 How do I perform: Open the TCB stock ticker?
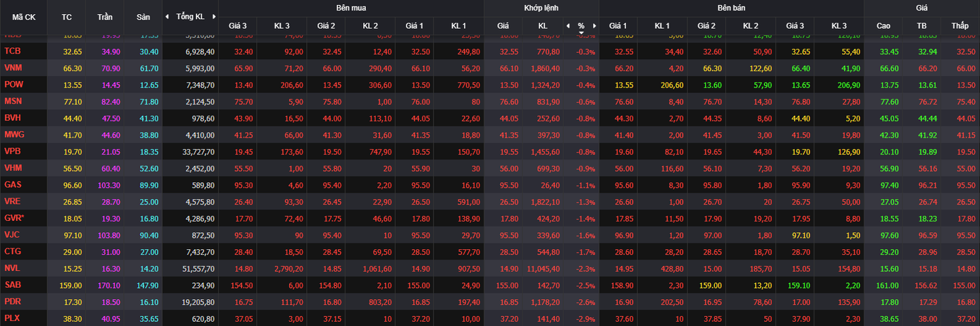pos(13,52)
